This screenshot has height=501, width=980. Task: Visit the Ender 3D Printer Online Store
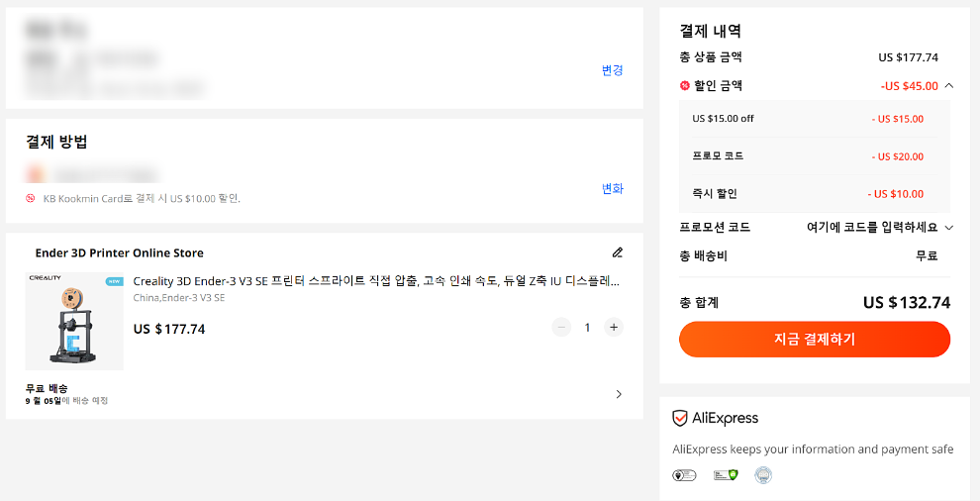[119, 253]
